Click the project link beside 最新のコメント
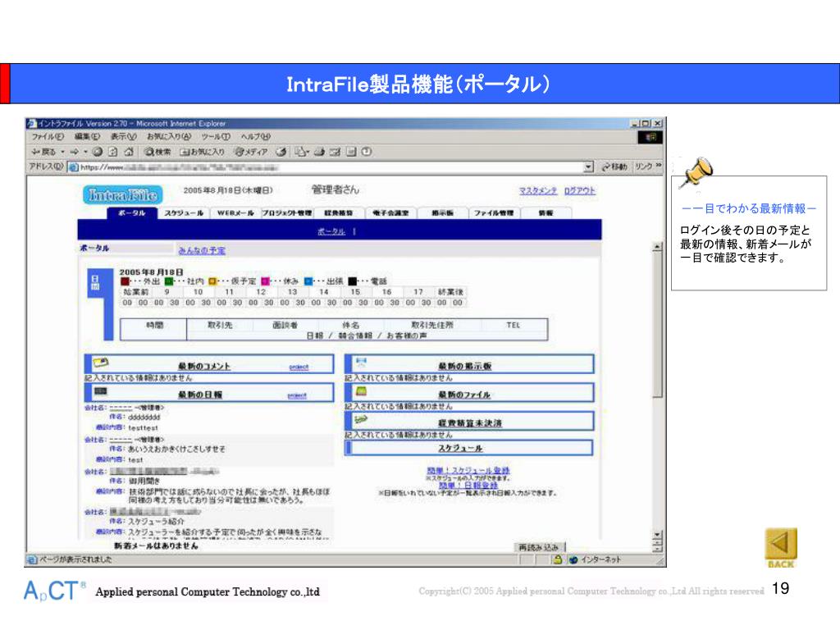Screen dimensions: 840x630 click(x=299, y=367)
